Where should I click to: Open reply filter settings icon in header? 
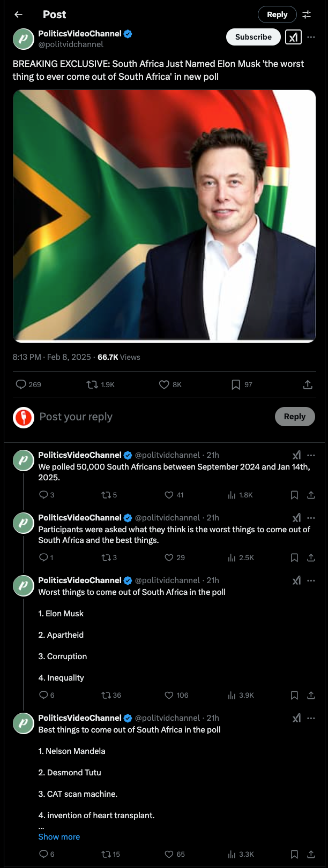click(307, 14)
